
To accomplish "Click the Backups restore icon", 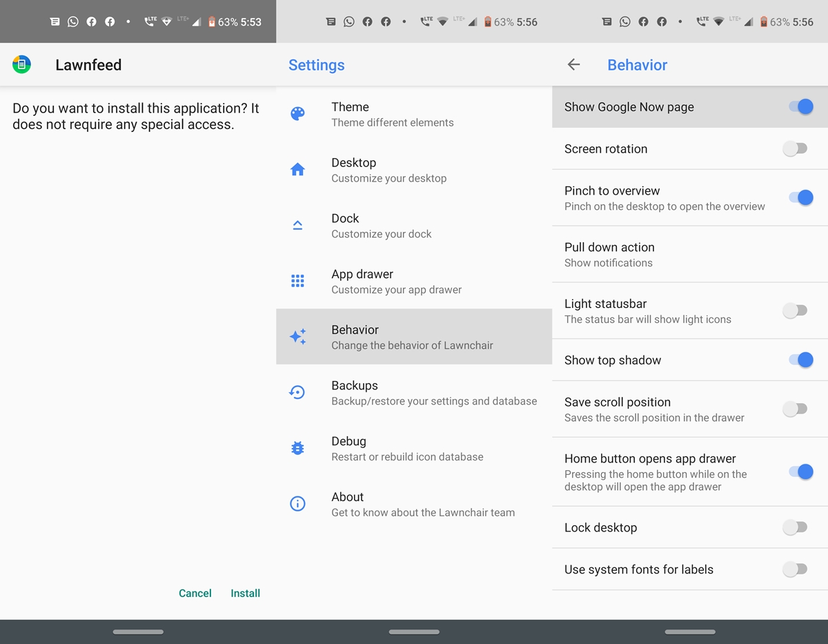I will tap(297, 393).
